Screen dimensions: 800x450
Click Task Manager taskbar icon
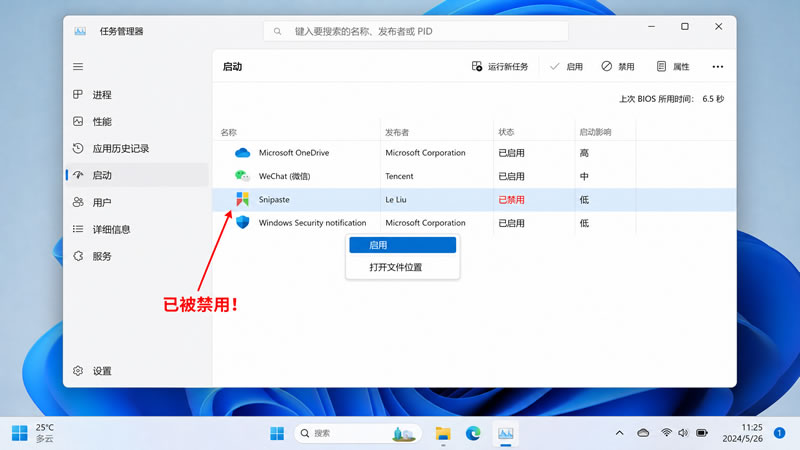click(506, 433)
